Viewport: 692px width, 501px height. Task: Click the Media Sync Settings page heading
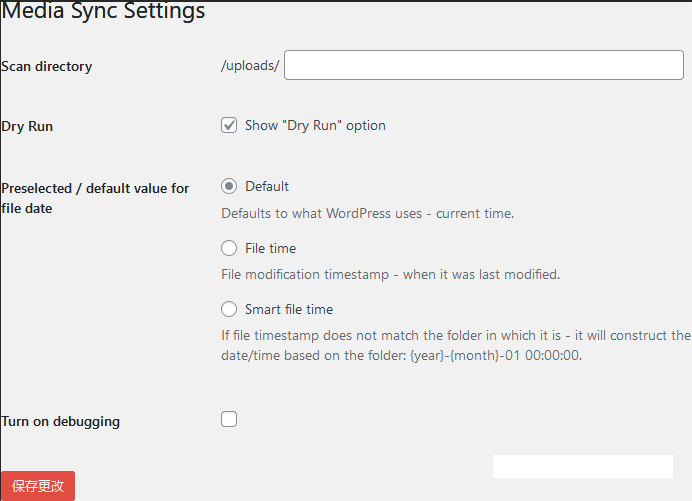coord(103,11)
